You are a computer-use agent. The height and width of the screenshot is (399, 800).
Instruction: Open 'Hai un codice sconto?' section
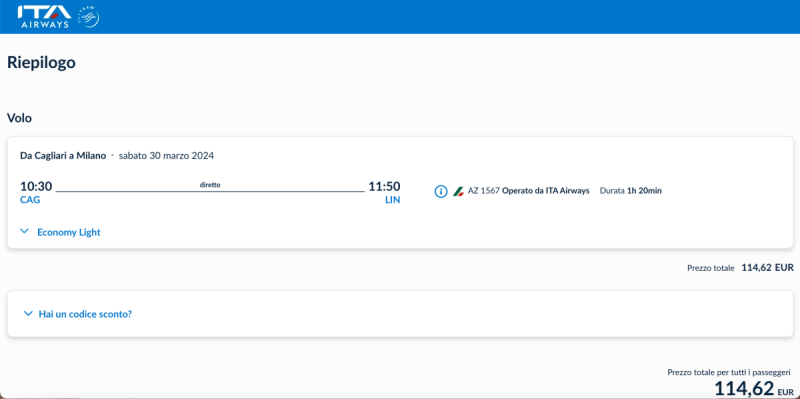pos(85,314)
